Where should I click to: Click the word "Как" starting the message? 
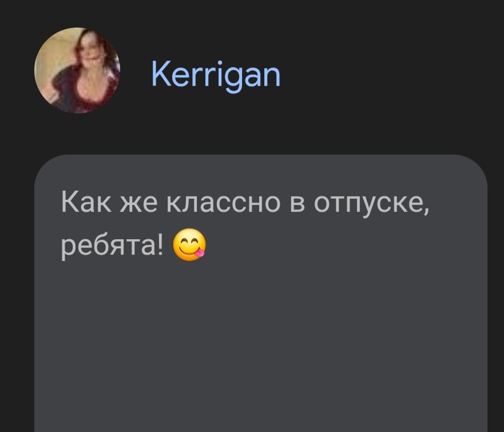pos(86,201)
